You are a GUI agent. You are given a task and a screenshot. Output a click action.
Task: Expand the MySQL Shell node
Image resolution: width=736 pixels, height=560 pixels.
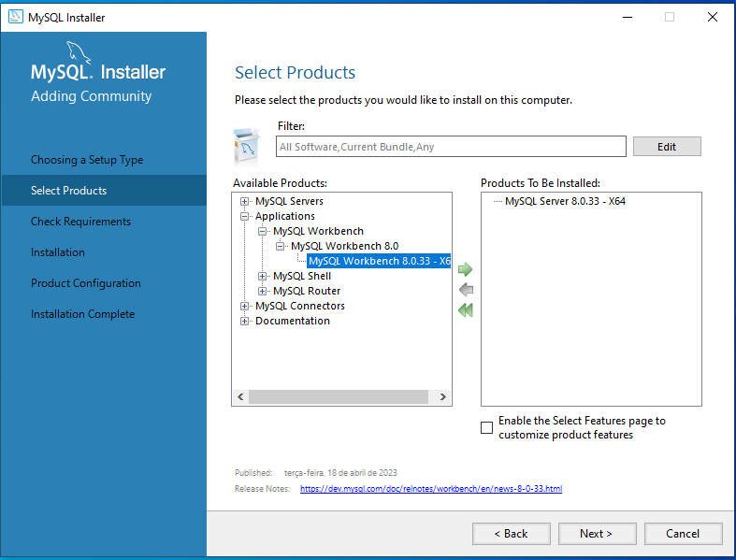(x=263, y=276)
